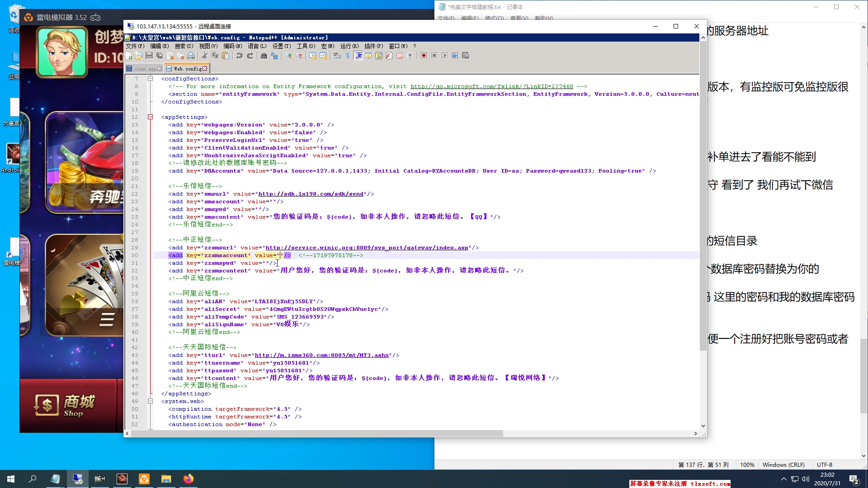Collapse the appSettings fold marker
868x488 pixels.
(150, 117)
